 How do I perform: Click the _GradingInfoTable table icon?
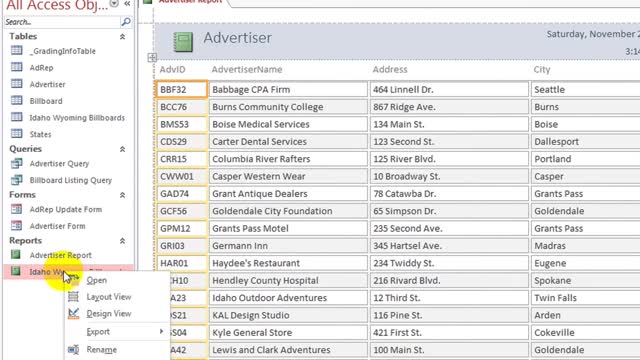(x=17, y=51)
